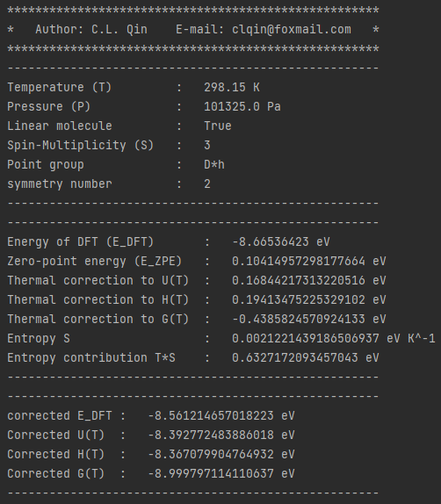Click the Corrected U(T) value
441x504 pixels.
(x=221, y=435)
